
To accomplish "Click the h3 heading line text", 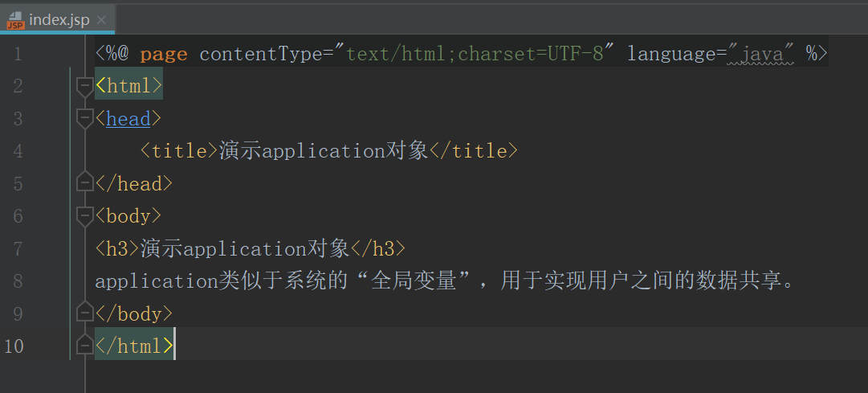I will [251, 249].
